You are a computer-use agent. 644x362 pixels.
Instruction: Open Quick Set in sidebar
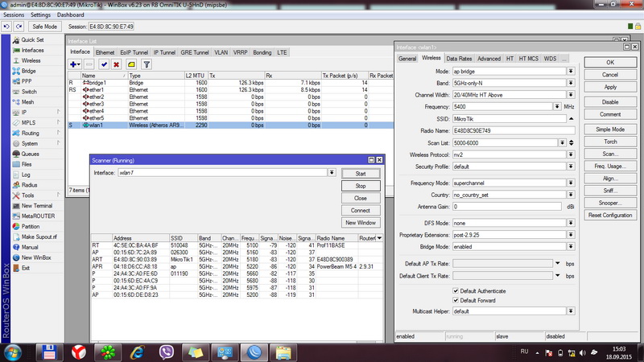[32, 39]
